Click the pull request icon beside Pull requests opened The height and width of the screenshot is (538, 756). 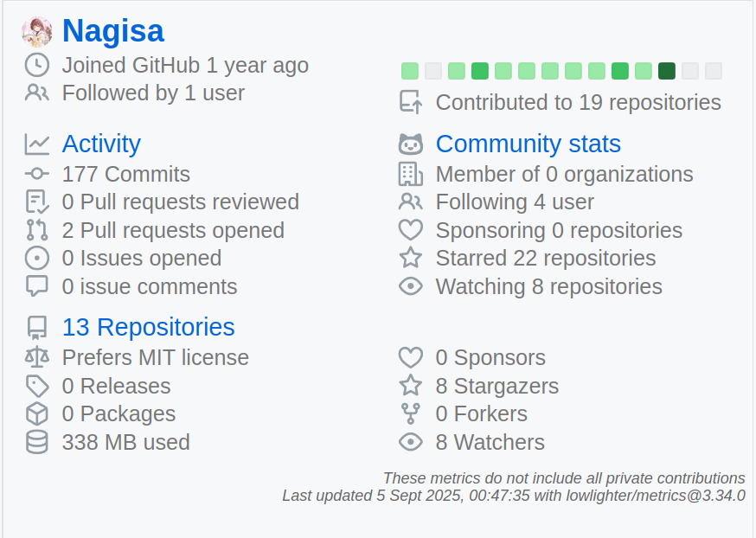click(x=37, y=230)
